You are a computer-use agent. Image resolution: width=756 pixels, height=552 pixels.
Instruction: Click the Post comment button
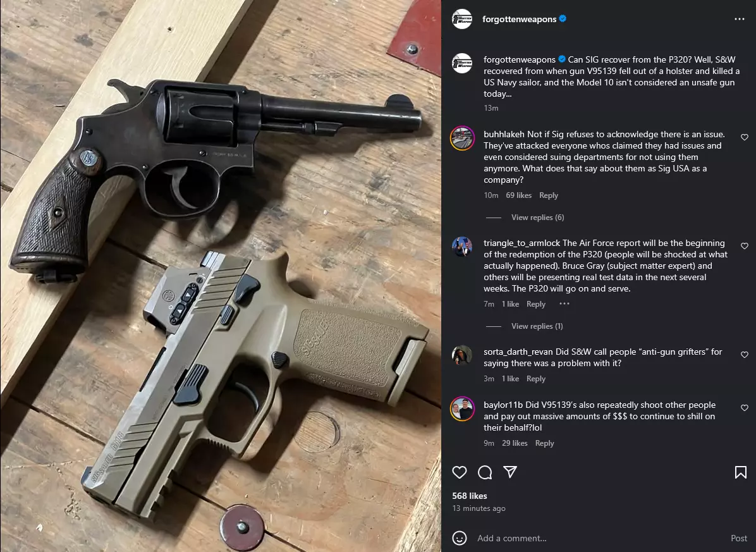coord(739,538)
